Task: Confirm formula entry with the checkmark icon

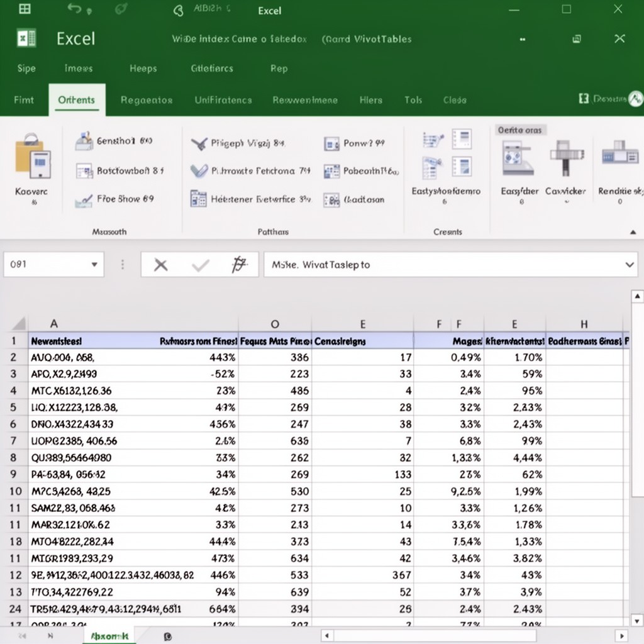Action: click(201, 265)
